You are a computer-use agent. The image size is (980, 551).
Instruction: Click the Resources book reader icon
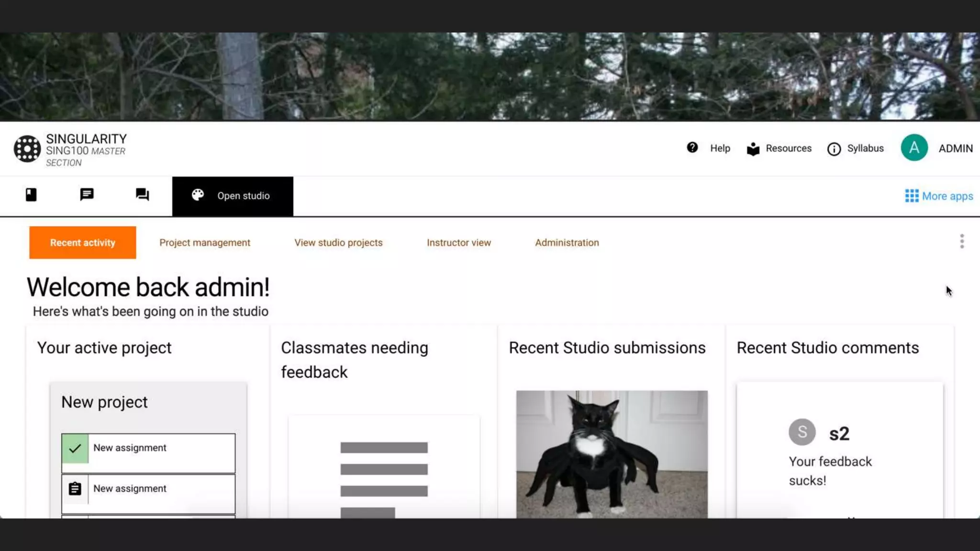pyautogui.click(x=753, y=149)
